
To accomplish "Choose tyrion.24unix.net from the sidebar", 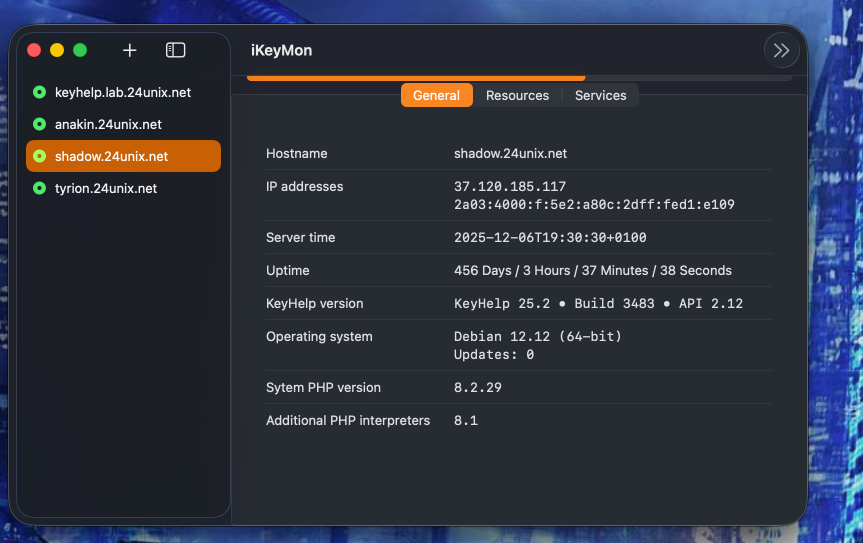I will pos(105,188).
